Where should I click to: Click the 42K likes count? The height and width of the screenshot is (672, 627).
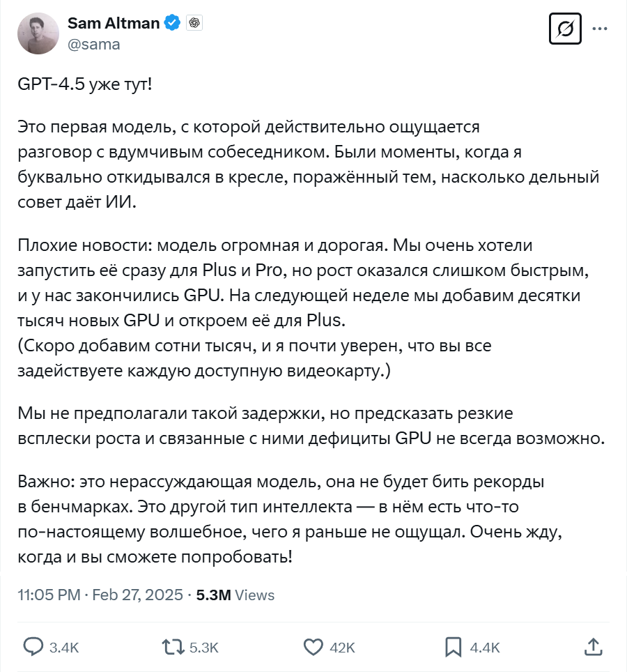(x=342, y=648)
